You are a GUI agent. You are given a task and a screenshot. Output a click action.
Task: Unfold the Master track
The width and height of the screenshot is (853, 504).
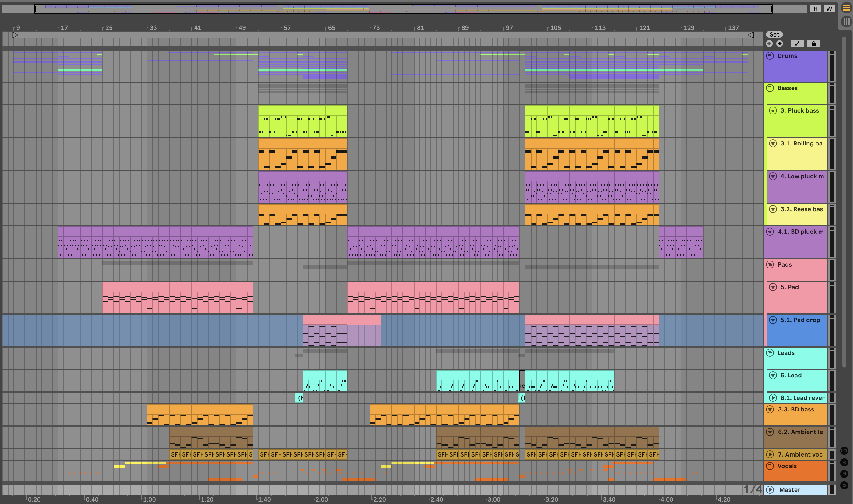pos(770,490)
